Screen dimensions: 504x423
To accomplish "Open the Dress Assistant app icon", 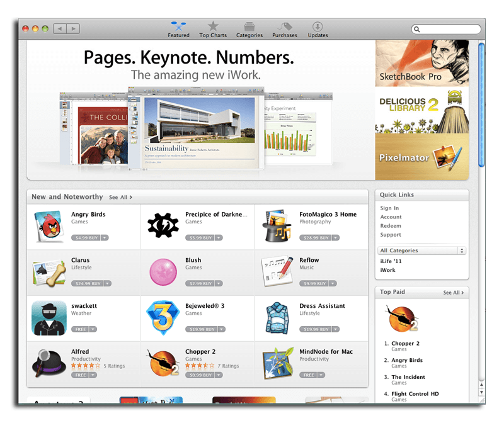I will 277,318.
